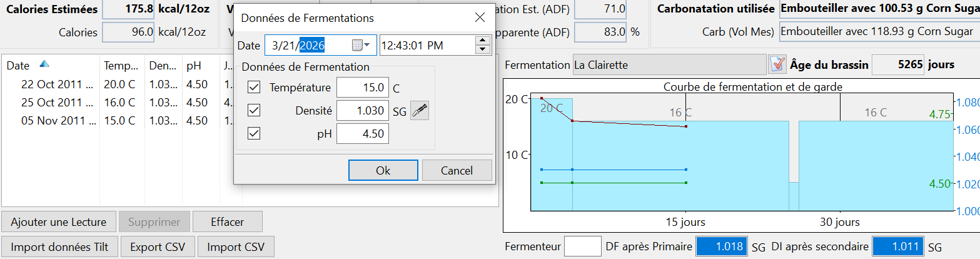Toggle the Densité checkbox
This screenshot has width=980, height=259.
point(255,111)
